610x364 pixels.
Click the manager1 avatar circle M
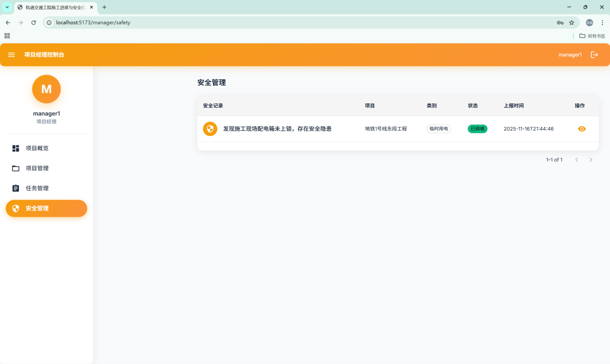click(46, 89)
